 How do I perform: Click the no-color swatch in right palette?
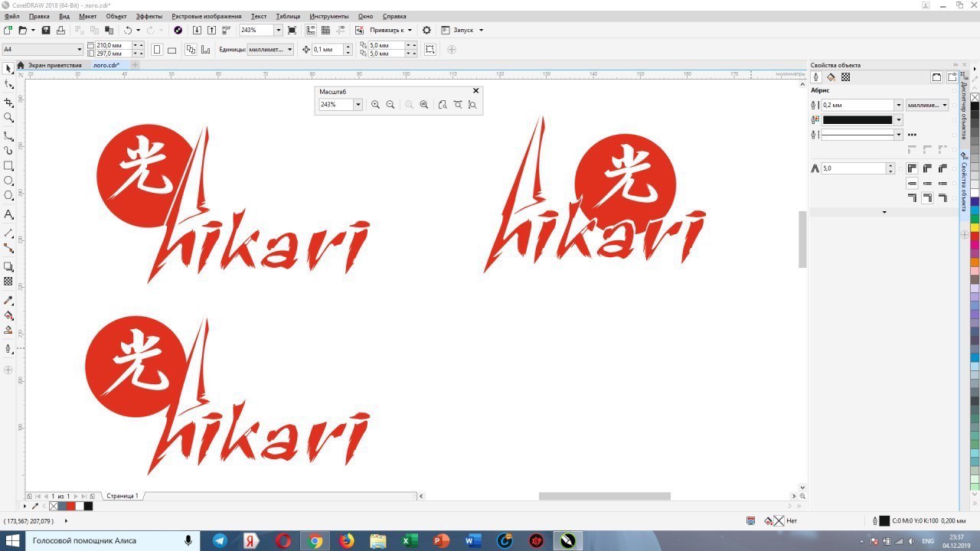point(975,98)
